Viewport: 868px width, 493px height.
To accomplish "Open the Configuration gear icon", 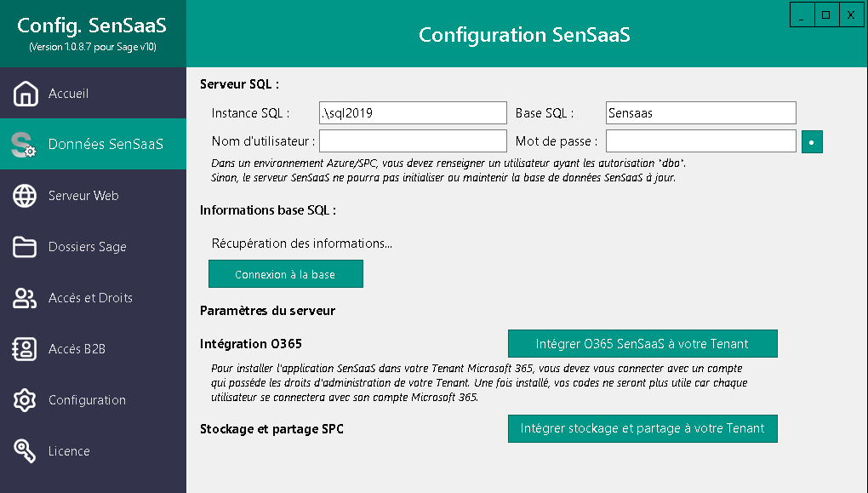I will click(x=25, y=399).
